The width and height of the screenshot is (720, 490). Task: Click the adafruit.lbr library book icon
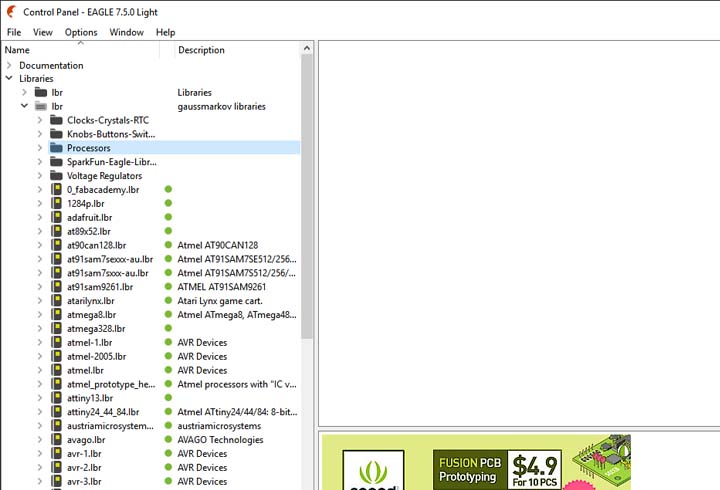(56, 217)
